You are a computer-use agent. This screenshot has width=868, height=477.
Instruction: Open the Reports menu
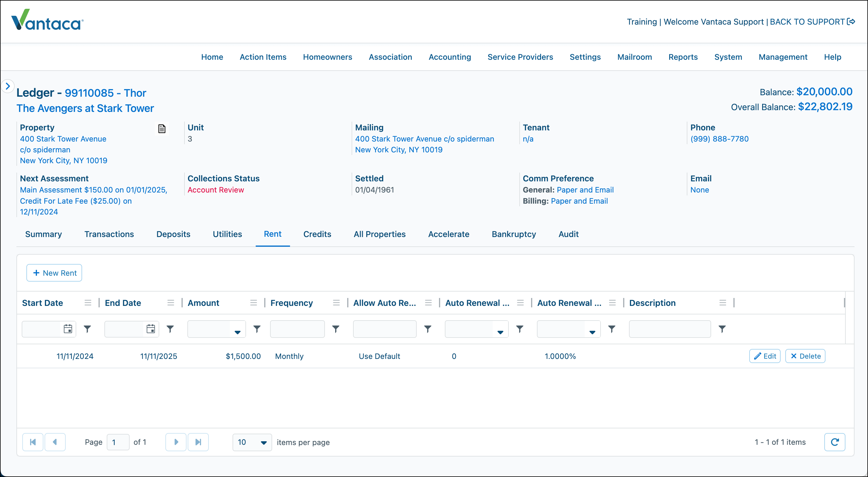click(683, 57)
